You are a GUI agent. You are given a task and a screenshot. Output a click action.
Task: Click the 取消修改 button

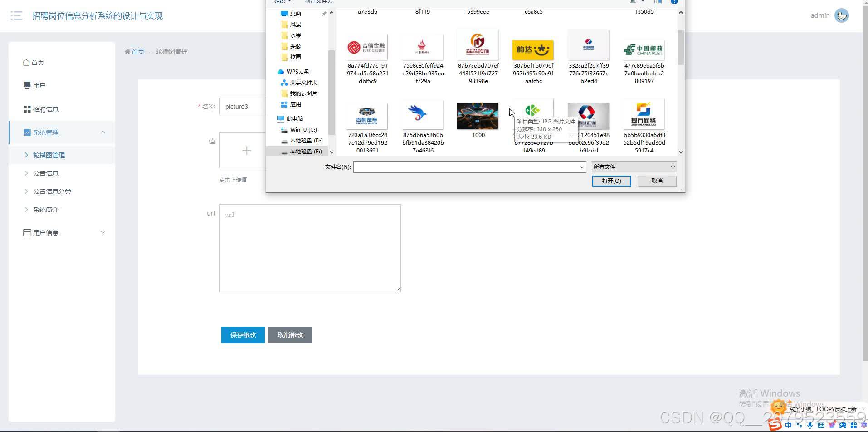[x=290, y=335]
